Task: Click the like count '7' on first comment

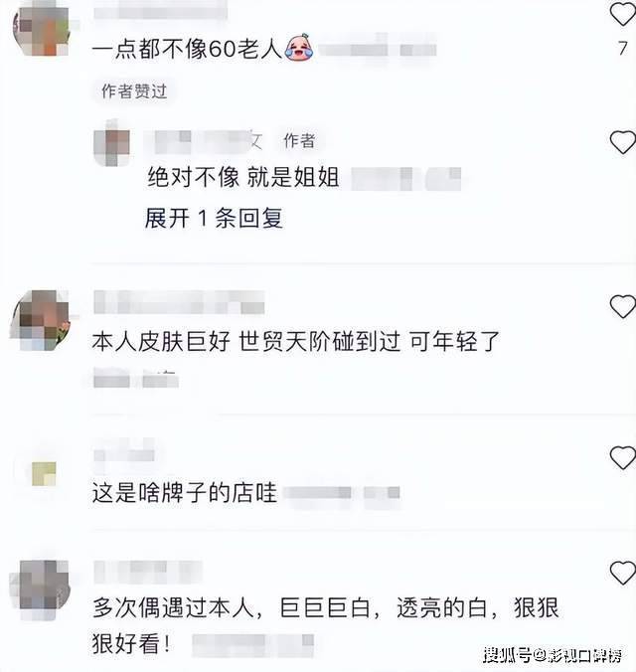Action: point(623,48)
